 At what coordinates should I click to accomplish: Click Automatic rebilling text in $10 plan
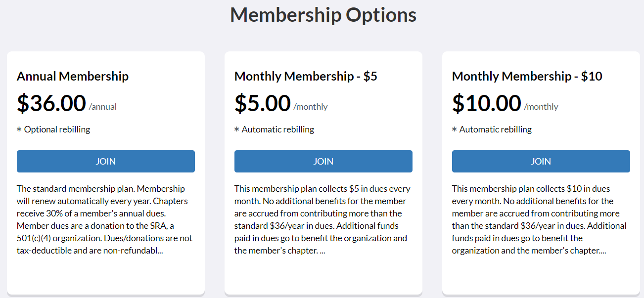[x=496, y=129]
